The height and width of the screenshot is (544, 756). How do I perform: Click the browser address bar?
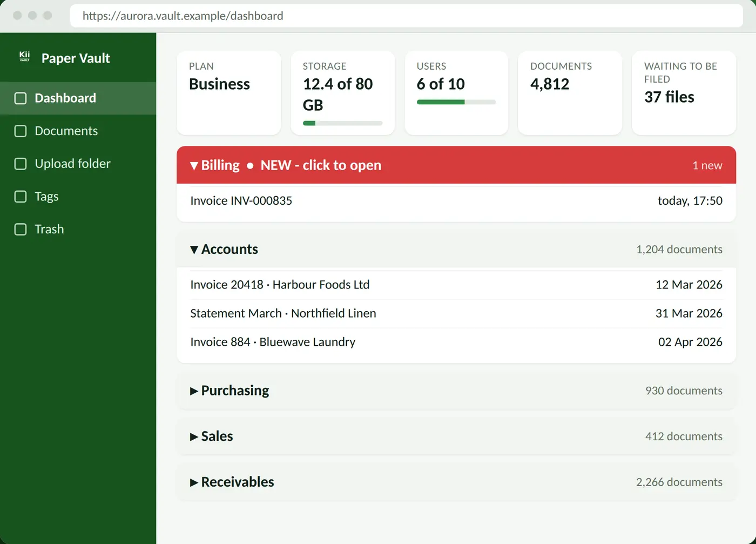[407, 16]
